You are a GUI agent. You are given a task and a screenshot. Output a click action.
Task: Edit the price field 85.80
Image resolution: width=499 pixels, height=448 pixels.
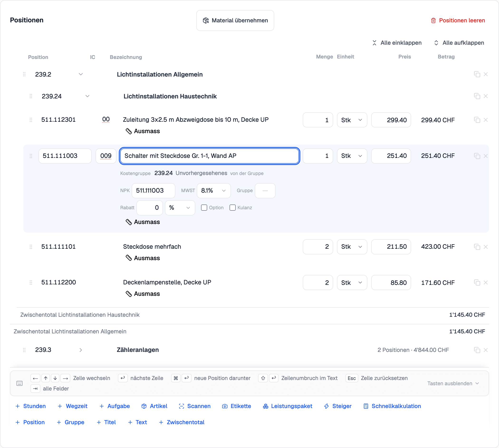[391, 282]
